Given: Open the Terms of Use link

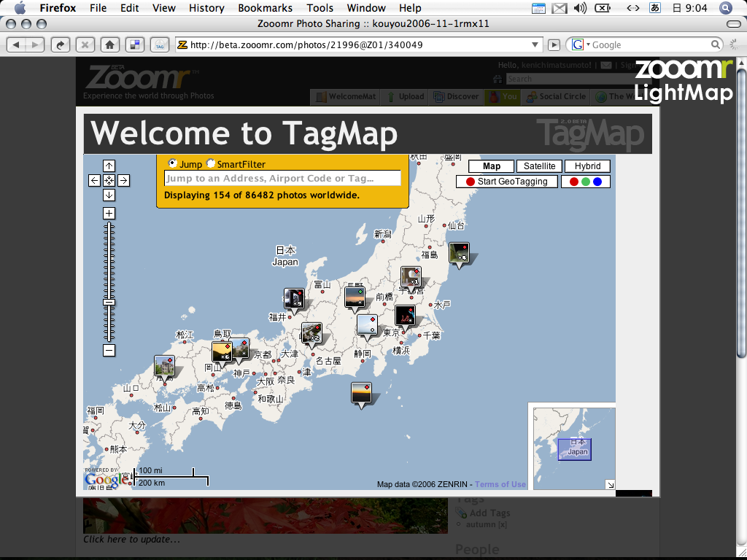Looking at the screenshot, I should pos(500,484).
